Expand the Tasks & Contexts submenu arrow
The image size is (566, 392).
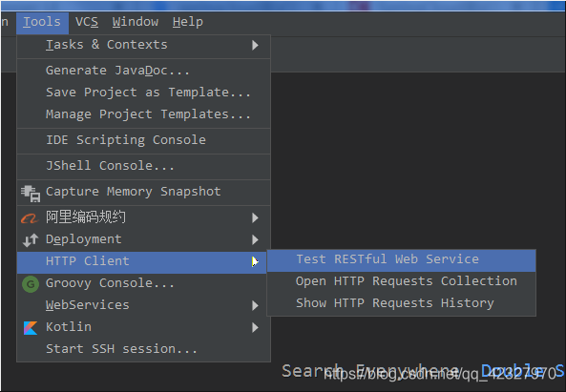pos(255,45)
